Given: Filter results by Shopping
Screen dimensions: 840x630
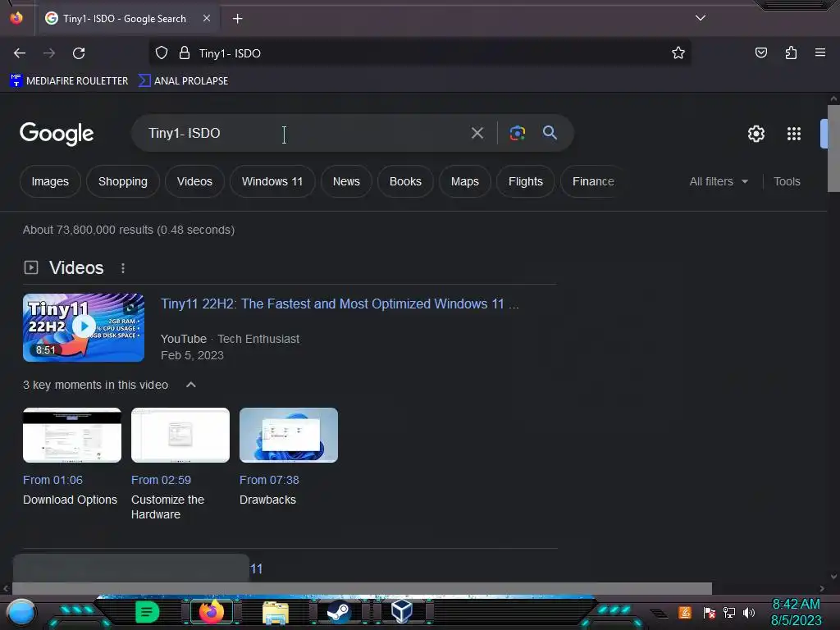Looking at the screenshot, I should (123, 181).
